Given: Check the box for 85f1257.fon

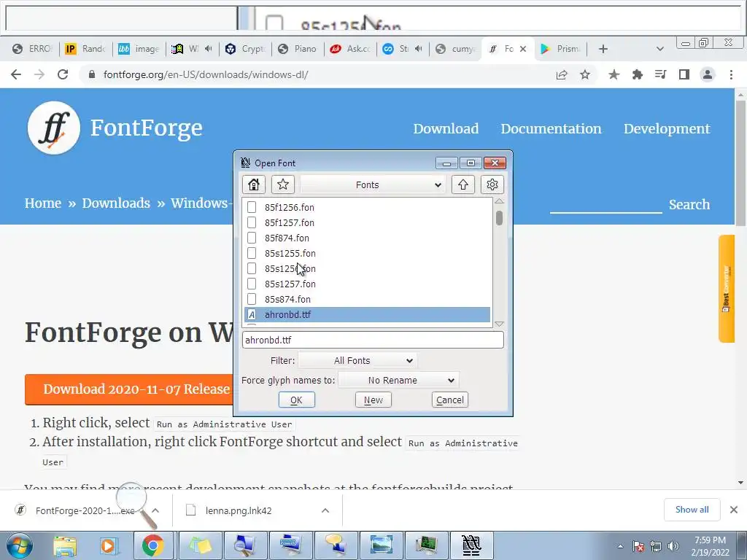Looking at the screenshot, I should (x=252, y=222).
